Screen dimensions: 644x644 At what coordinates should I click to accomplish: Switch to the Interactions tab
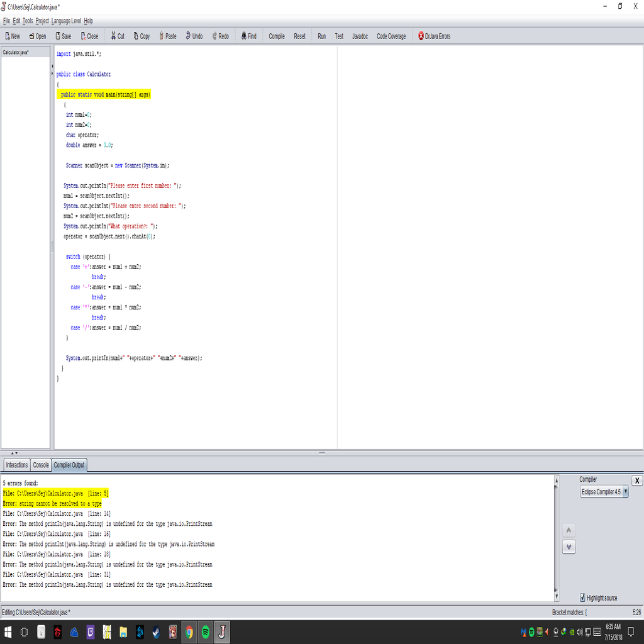(x=16, y=465)
